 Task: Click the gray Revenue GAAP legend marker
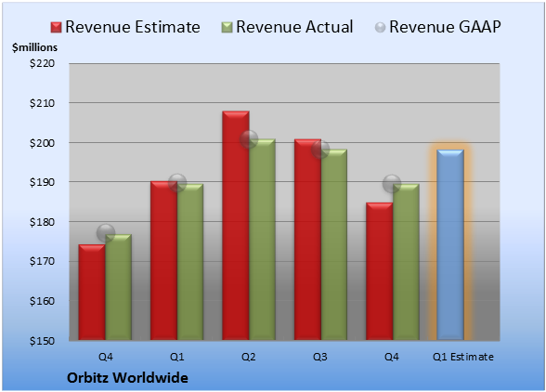coord(380,28)
